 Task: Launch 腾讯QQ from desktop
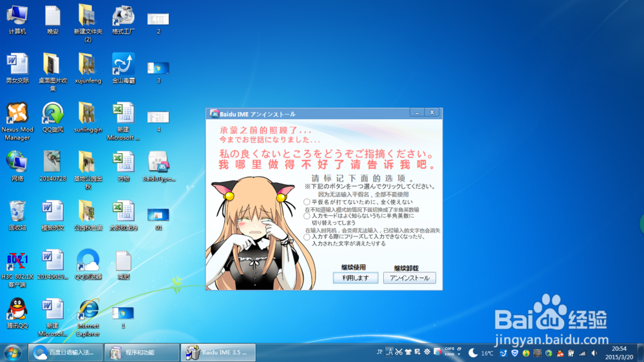tap(17, 313)
